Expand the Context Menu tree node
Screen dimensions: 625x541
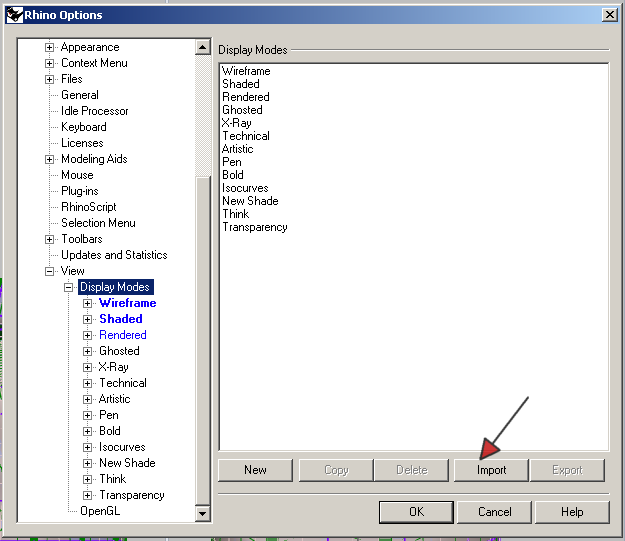point(49,63)
